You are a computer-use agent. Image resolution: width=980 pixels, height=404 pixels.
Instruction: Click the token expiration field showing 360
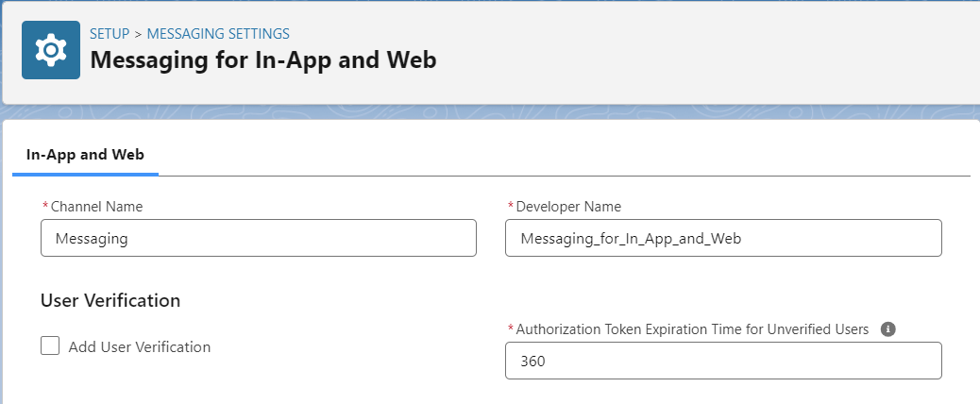click(x=723, y=361)
